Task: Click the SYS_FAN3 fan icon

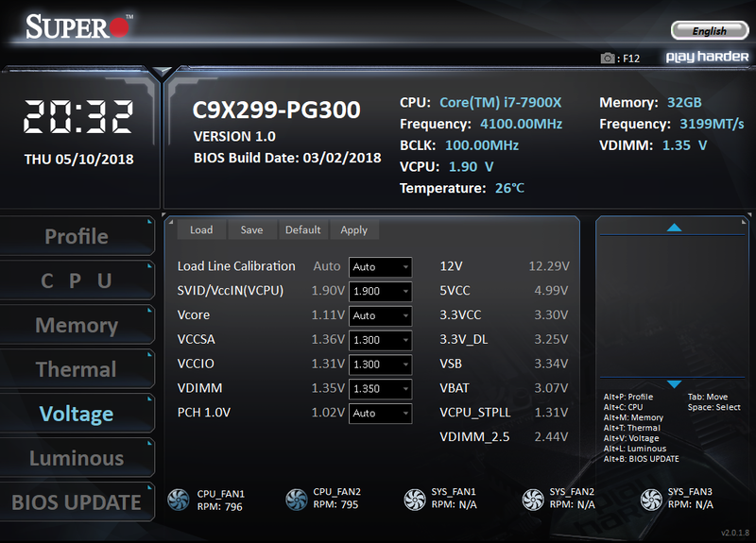Action: (651, 500)
